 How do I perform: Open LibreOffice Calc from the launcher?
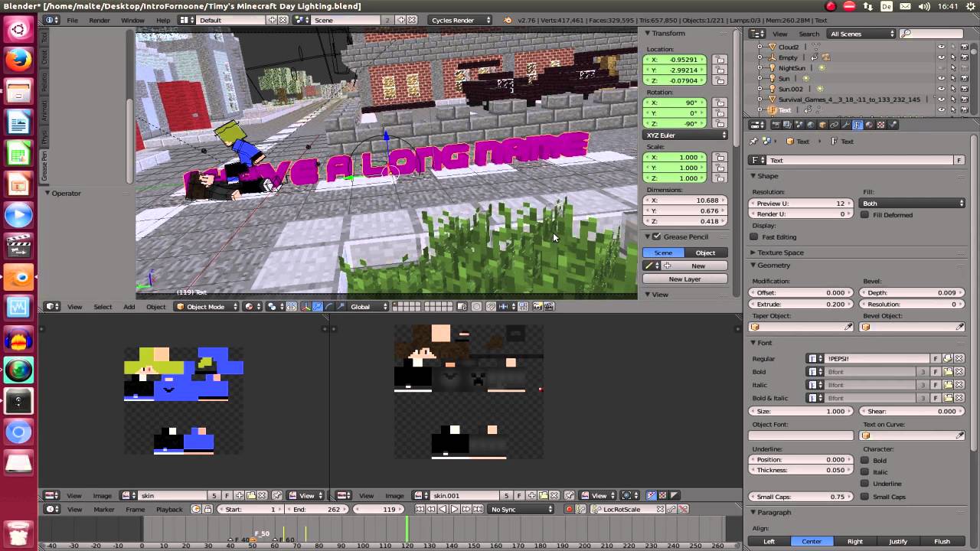click(x=18, y=154)
